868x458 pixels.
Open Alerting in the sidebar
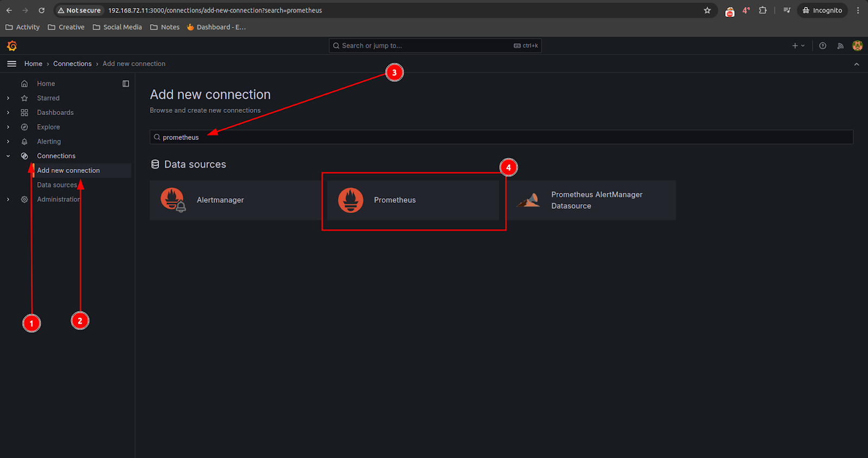[49, 141]
